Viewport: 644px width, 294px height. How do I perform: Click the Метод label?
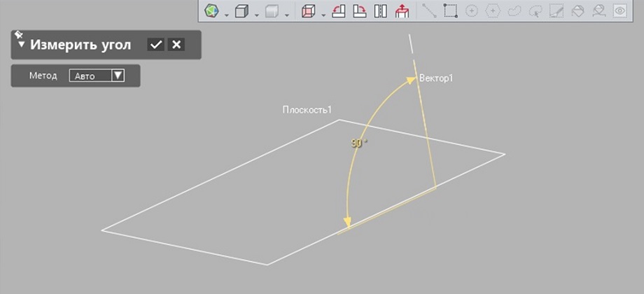43,76
